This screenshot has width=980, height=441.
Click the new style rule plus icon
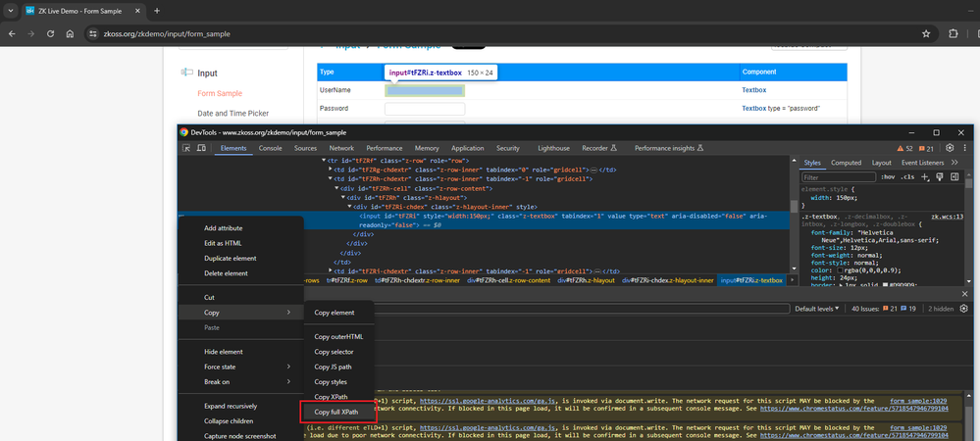[x=925, y=177]
